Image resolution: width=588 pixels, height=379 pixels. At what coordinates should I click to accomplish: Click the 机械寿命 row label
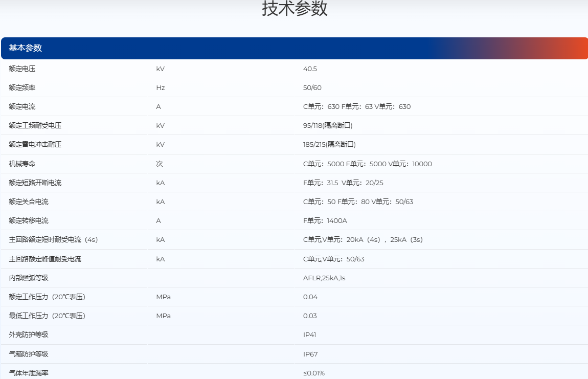22,164
